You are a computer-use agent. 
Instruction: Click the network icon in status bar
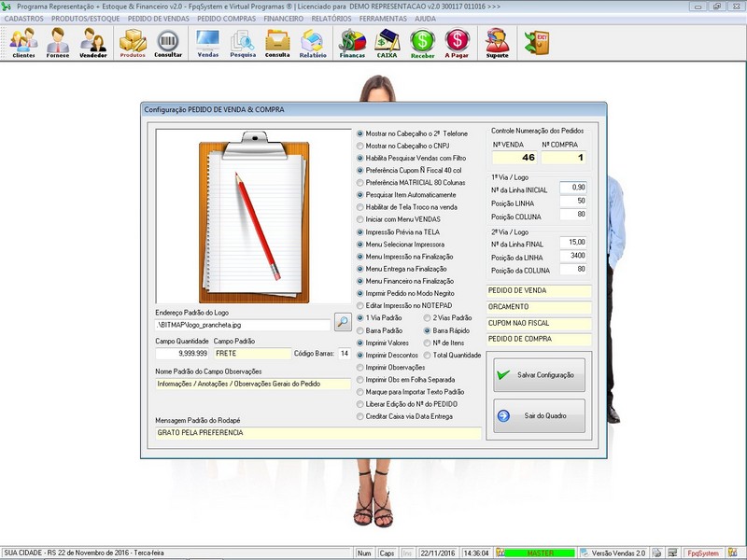tap(672, 553)
